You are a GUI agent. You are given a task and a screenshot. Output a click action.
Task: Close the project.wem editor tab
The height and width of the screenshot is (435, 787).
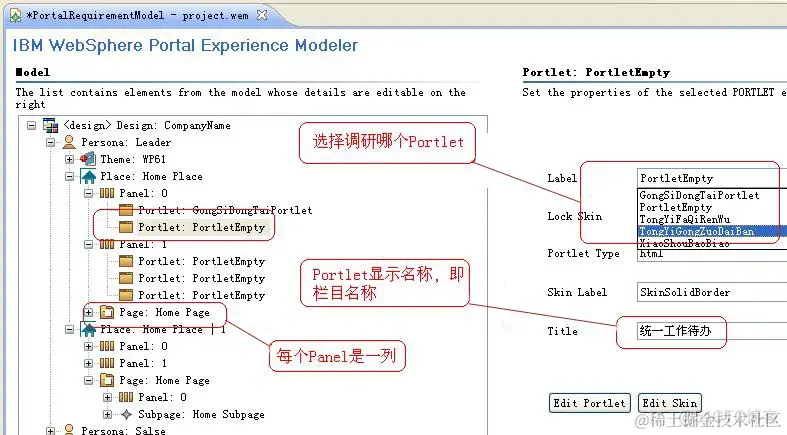point(262,15)
